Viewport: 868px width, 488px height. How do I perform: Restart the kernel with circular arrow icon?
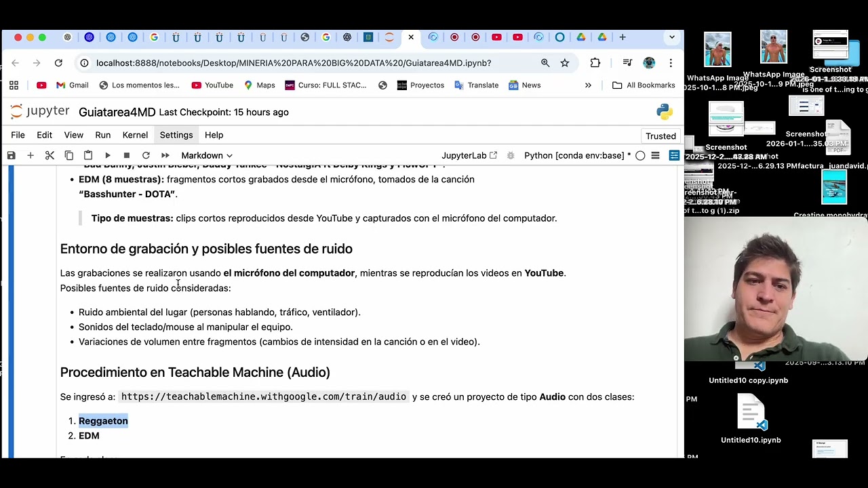pyautogui.click(x=146, y=155)
